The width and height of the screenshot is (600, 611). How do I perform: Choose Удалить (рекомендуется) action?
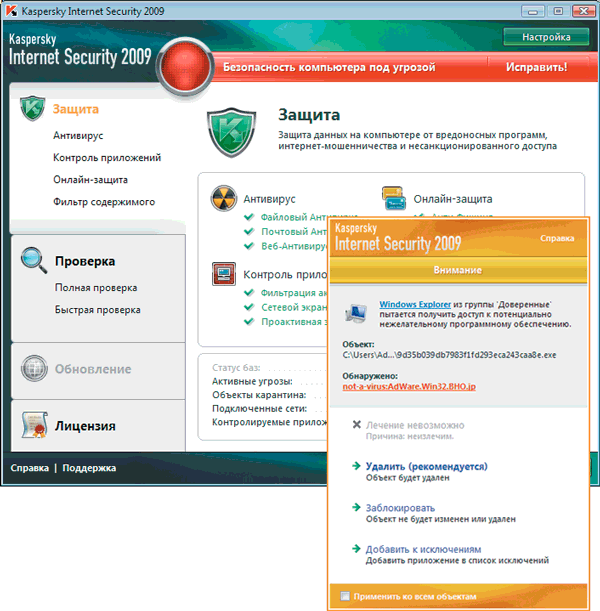(x=427, y=466)
